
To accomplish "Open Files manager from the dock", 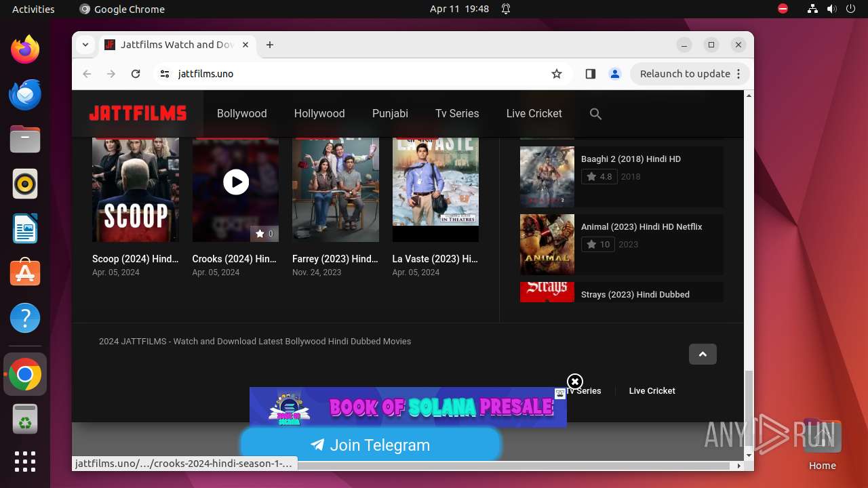I will (25, 139).
